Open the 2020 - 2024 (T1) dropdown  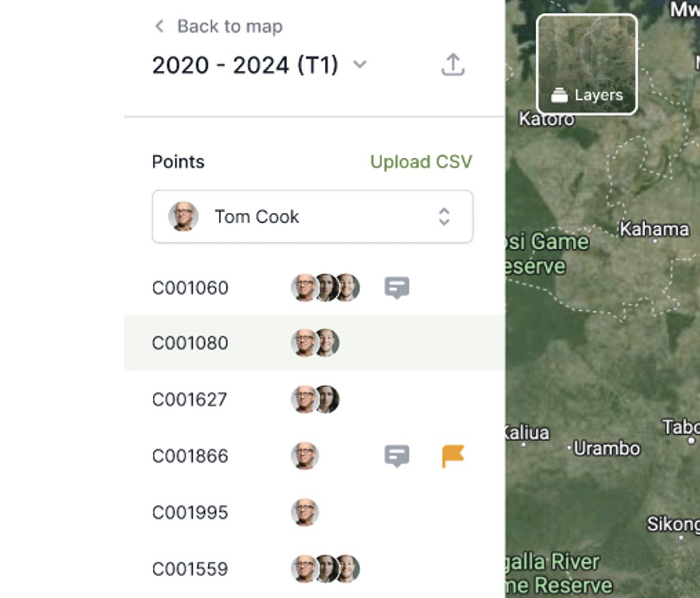(362, 64)
